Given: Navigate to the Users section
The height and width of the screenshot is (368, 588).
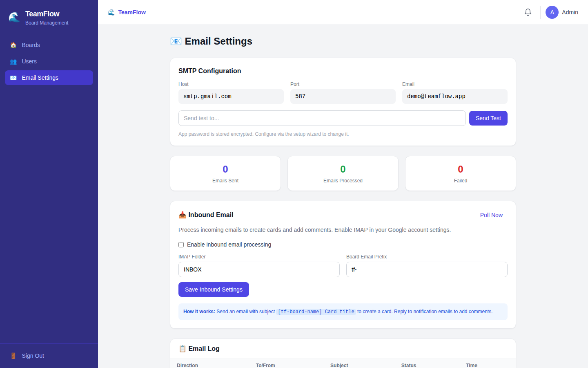Looking at the screenshot, I should click(29, 61).
